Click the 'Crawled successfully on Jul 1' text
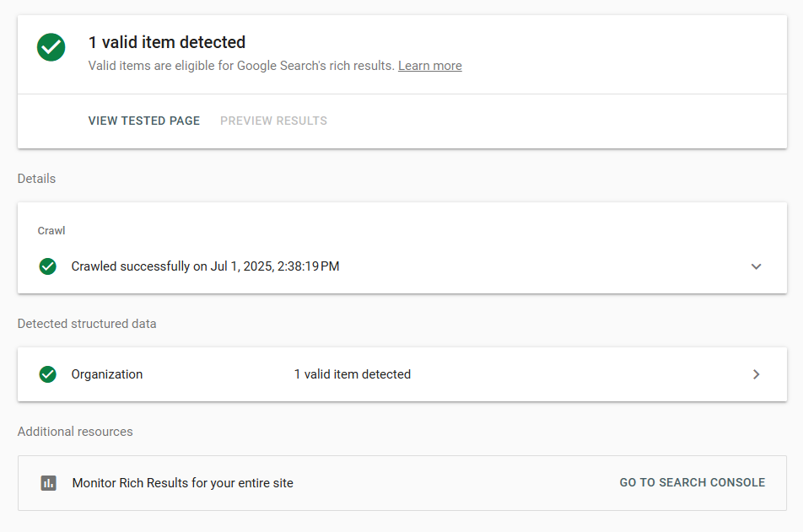This screenshot has width=803, height=532. pos(205,266)
